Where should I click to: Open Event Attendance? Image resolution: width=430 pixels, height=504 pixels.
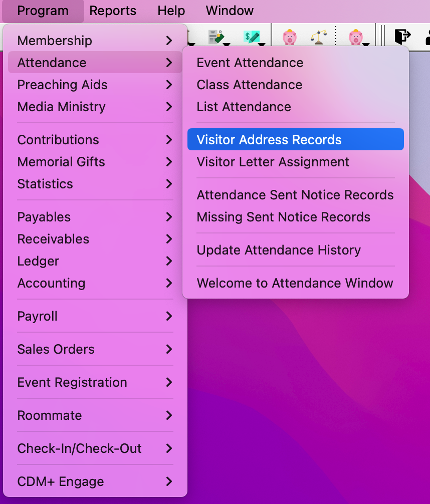[x=250, y=63]
